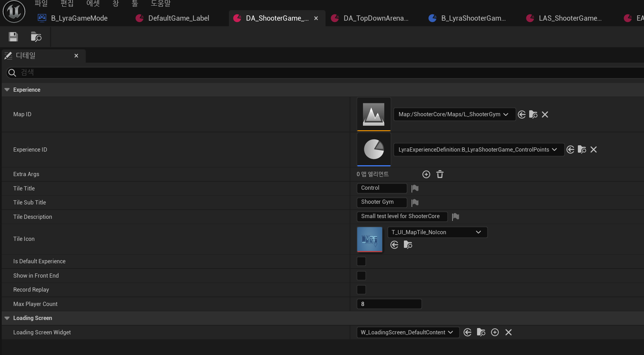The height and width of the screenshot is (355, 644).
Task: Open Experience ID asset dropdown
Action: 479,149
